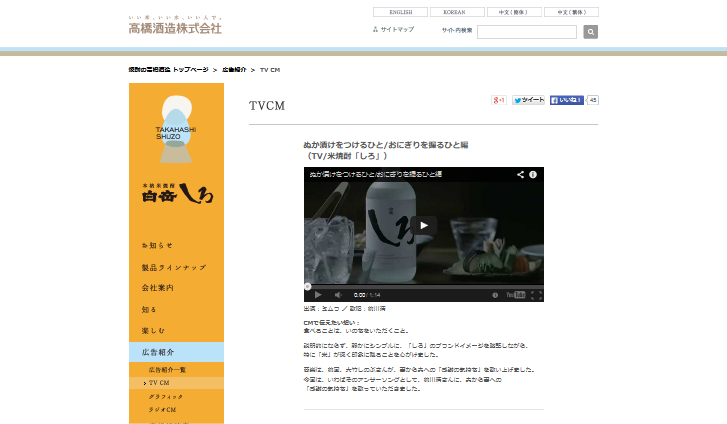Image resolution: width=727 pixels, height=424 pixels.
Task: Open 会社案内 in the sidebar menu
Action: (158, 288)
